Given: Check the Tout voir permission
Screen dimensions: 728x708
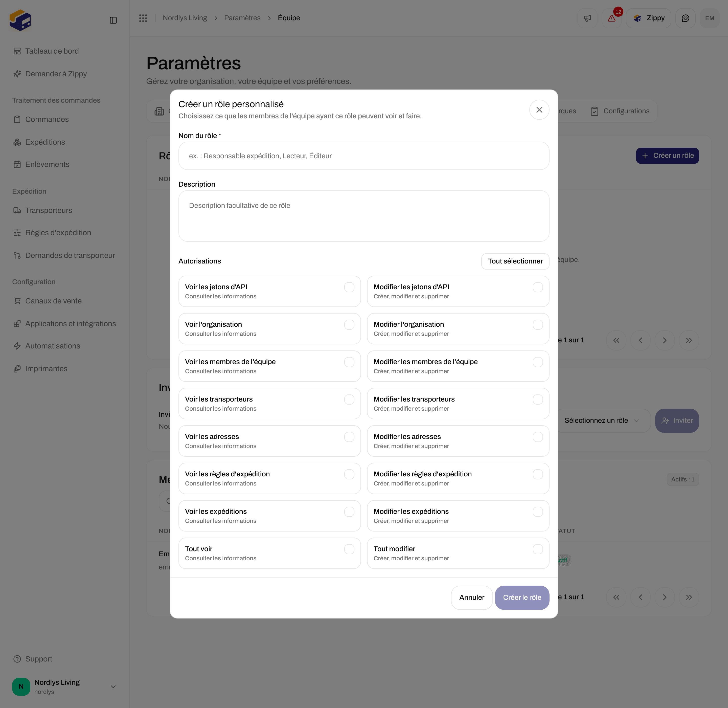Looking at the screenshot, I should [349, 549].
